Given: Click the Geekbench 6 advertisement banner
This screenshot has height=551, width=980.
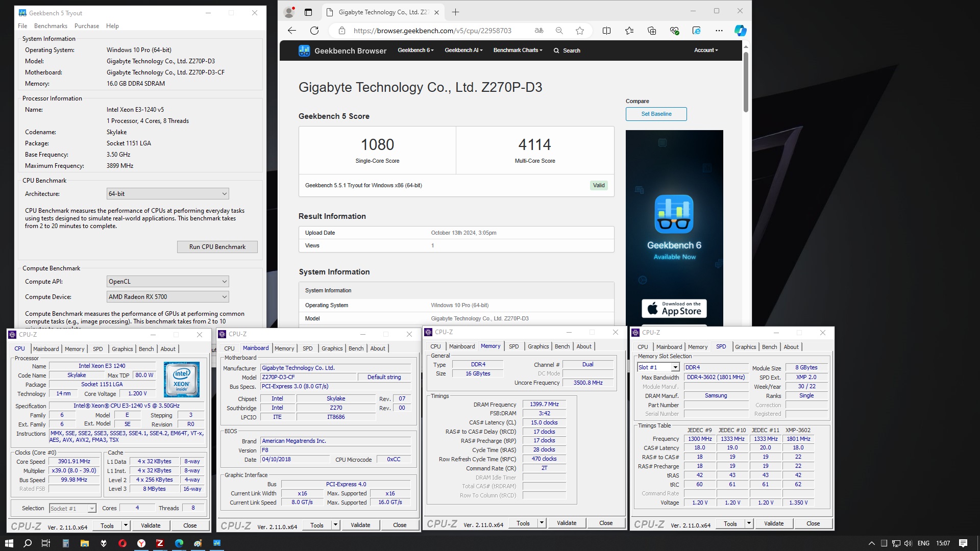Looking at the screenshot, I should click(674, 227).
